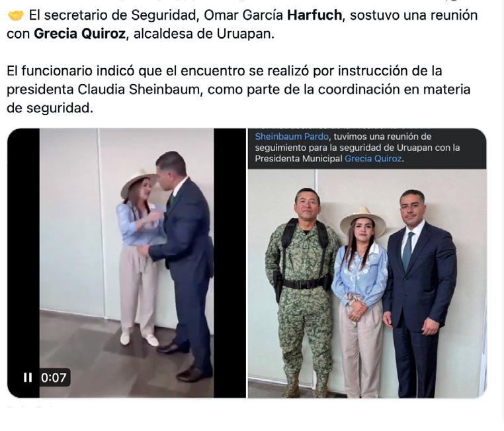The image size is (504, 431).
Task: Click the word 'Uruapan' in the first paragraph
Action: pyautogui.click(x=244, y=34)
